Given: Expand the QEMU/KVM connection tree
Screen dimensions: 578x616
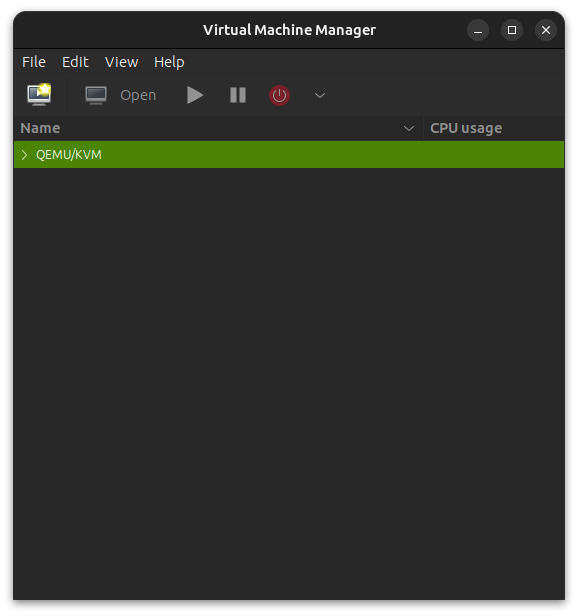Looking at the screenshot, I should [24, 155].
